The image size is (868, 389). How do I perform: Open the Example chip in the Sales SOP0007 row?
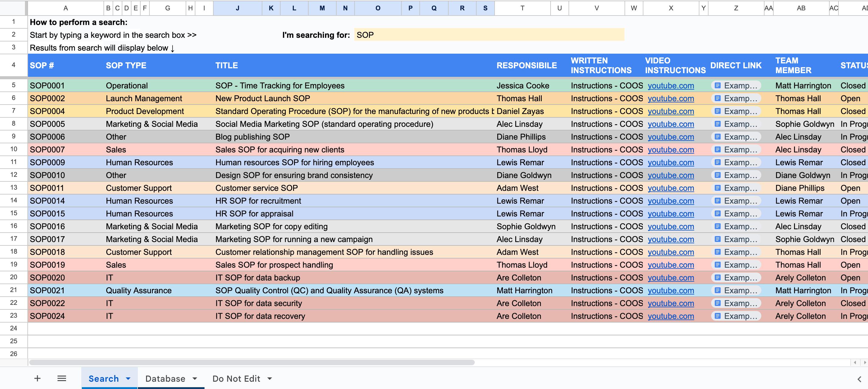pos(737,149)
